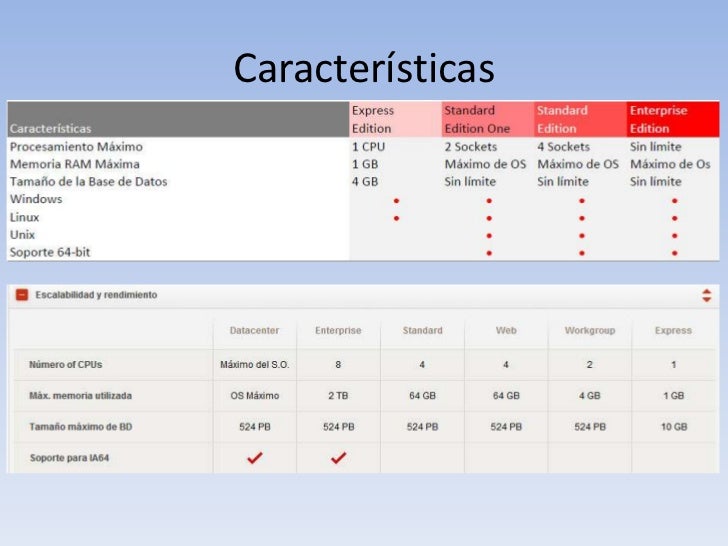The height and width of the screenshot is (546, 728).
Task: Click the Máximo de Os cell under Enterprise Edition
Action: pyautogui.click(x=670, y=164)
